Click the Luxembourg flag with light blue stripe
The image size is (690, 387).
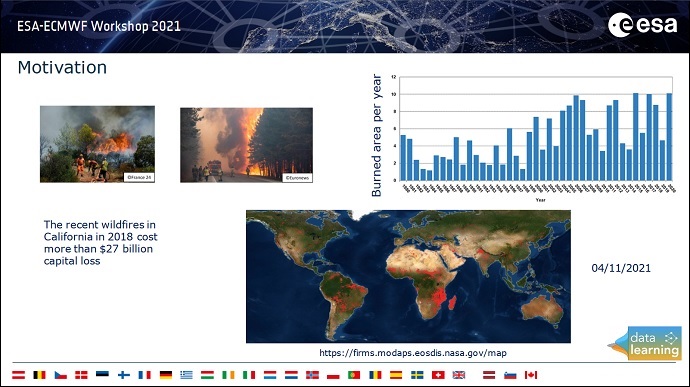[270, 375]
